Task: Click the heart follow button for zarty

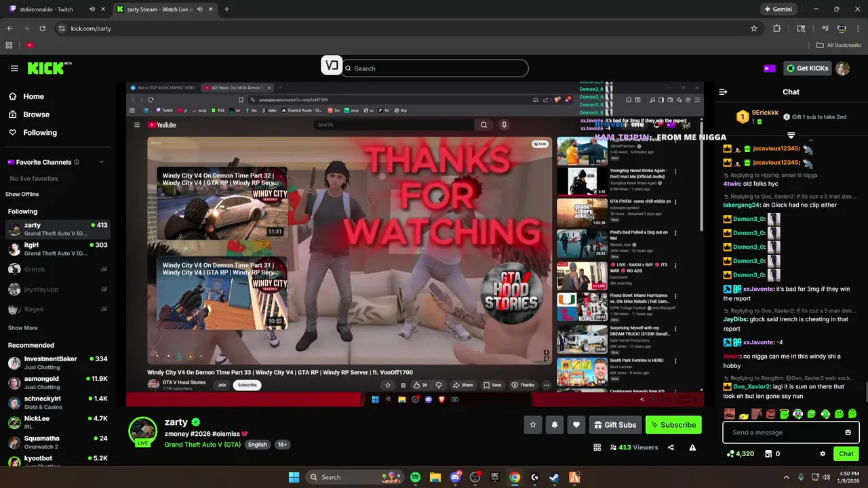Action: pyautogui.click(x=576, y=425)
